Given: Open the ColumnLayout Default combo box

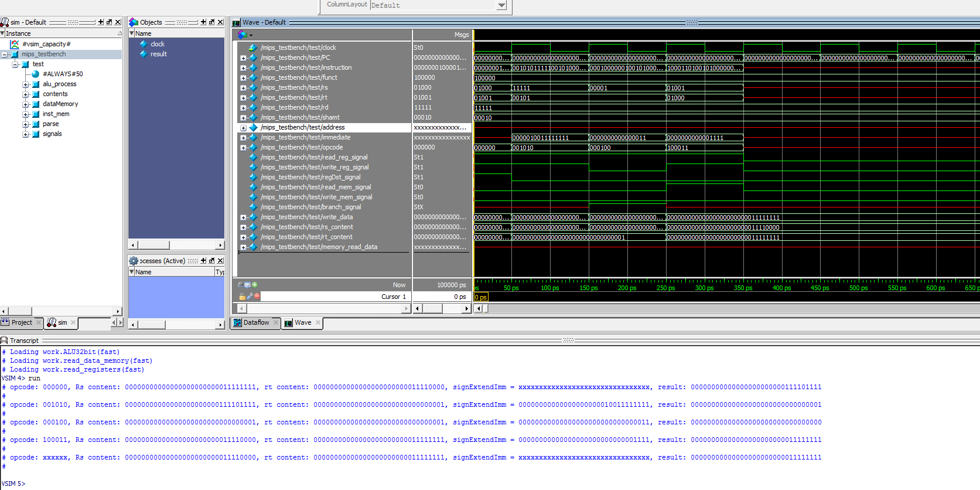Looking at the screenshot, I should pos(501,5).
